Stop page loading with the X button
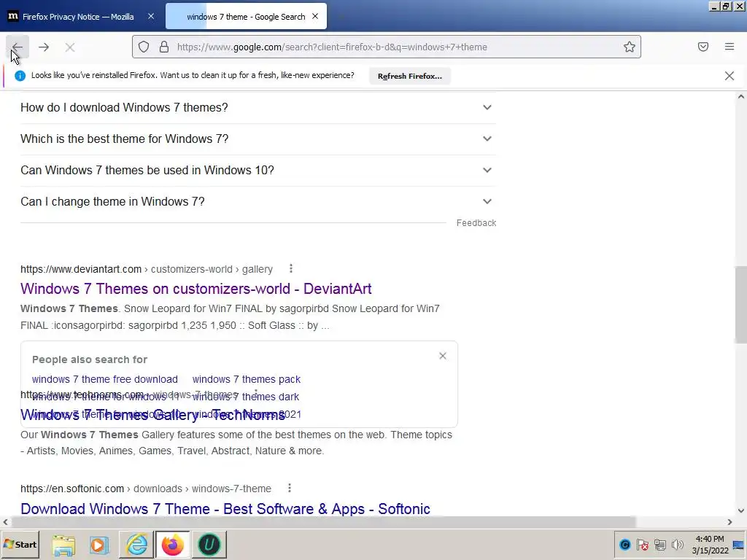 tap(70, 47)
